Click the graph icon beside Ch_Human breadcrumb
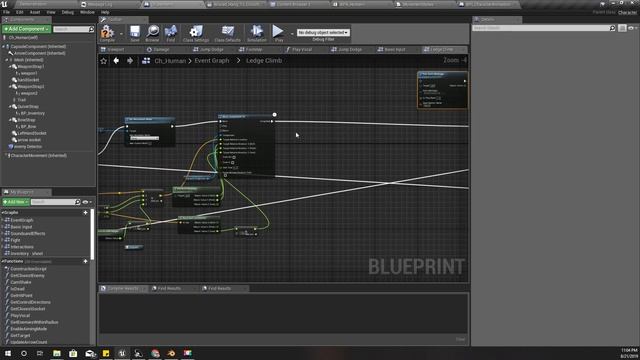Image resolution: width=640 pixels, height=360 pixels. click(146, 61)
